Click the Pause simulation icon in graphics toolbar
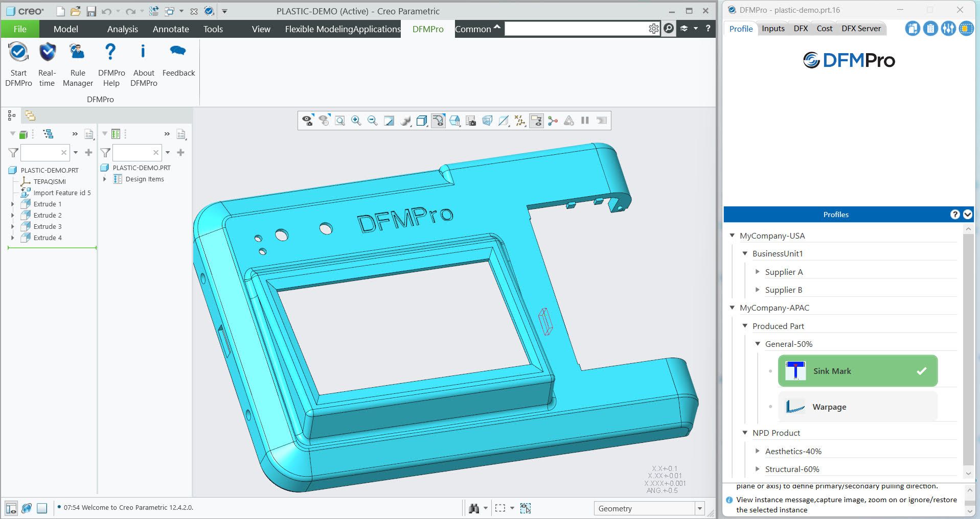980x519 pixels. pyautogui.click(x=585, y=121)
